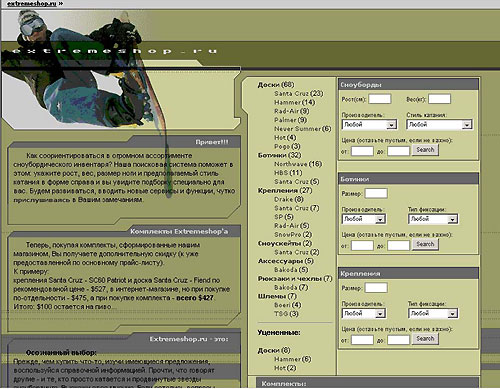
Task: Expand Производитель dropdown in Крепления form
Action: click(x=364, y=313)
